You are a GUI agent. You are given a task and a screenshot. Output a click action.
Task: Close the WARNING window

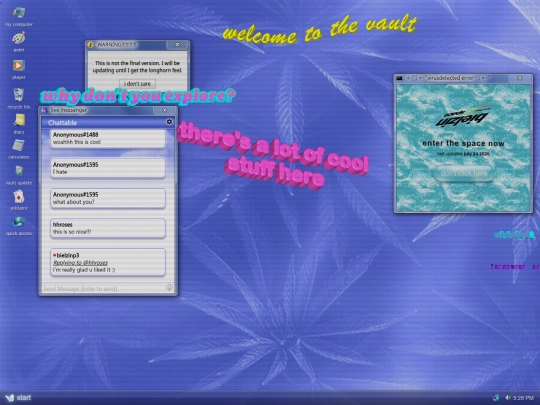[x=177, y=45]
